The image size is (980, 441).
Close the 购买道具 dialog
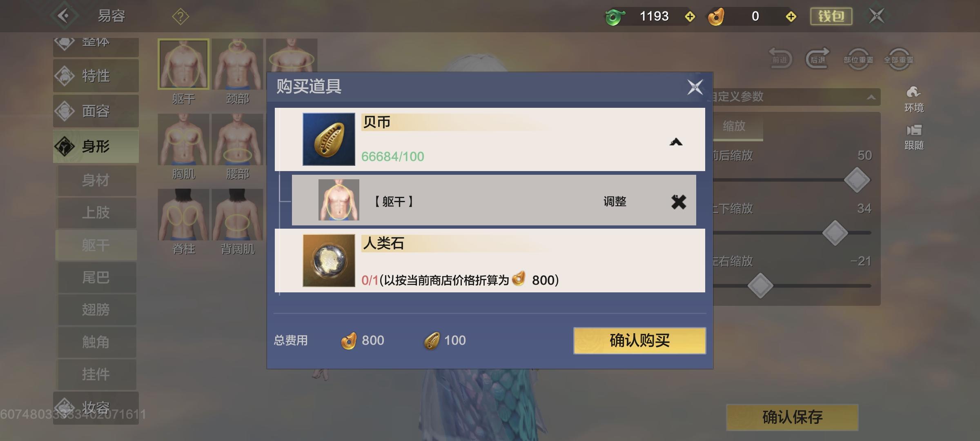click(x=695, y=87)
